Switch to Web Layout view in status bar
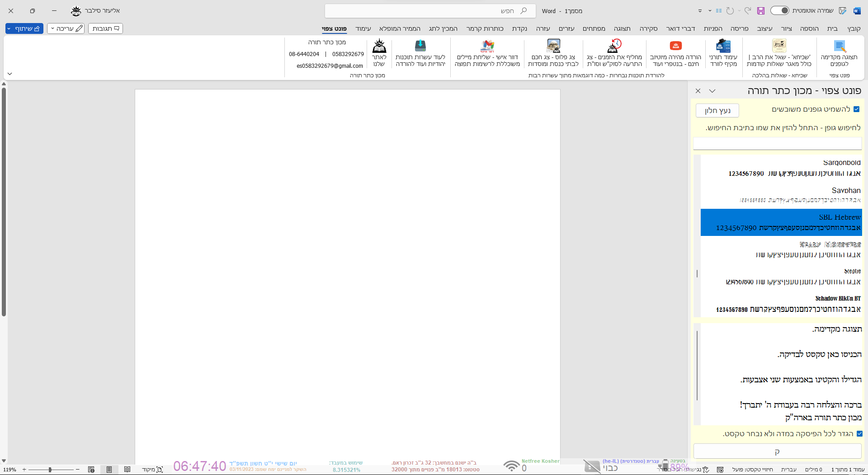This screenshot has width=868, height=475. point(91,470)
